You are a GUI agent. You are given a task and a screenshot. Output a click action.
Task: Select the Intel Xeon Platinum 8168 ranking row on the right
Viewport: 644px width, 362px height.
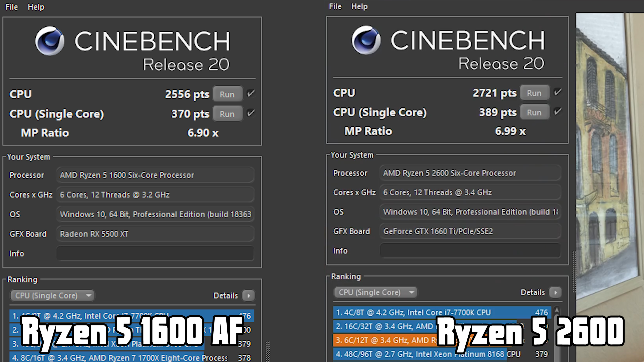click(442, 354)
